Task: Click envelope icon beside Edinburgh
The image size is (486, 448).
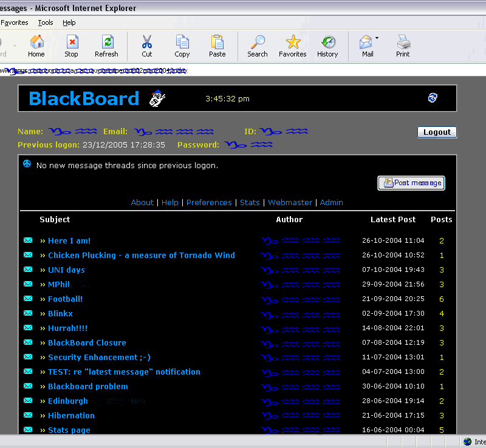Action: (28, 400)
